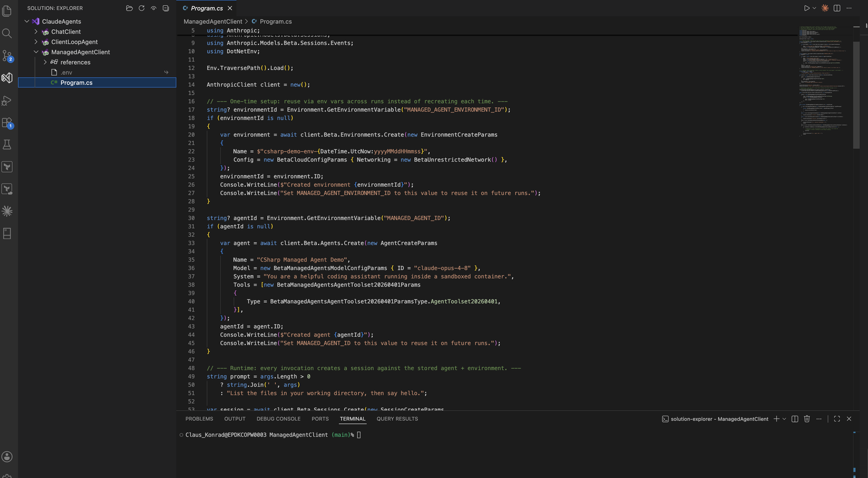Screen dimensions: 868x478
Task: Click the "CSharp Managed Agent Demo" string
Action: pos(302,260)
